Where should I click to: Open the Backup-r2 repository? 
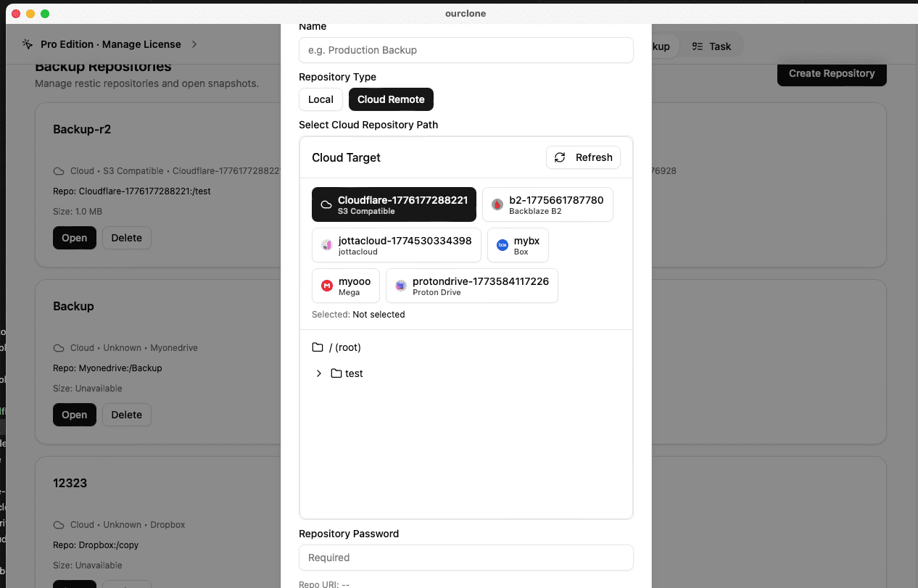pyautogui.click(x=75, y=238)
